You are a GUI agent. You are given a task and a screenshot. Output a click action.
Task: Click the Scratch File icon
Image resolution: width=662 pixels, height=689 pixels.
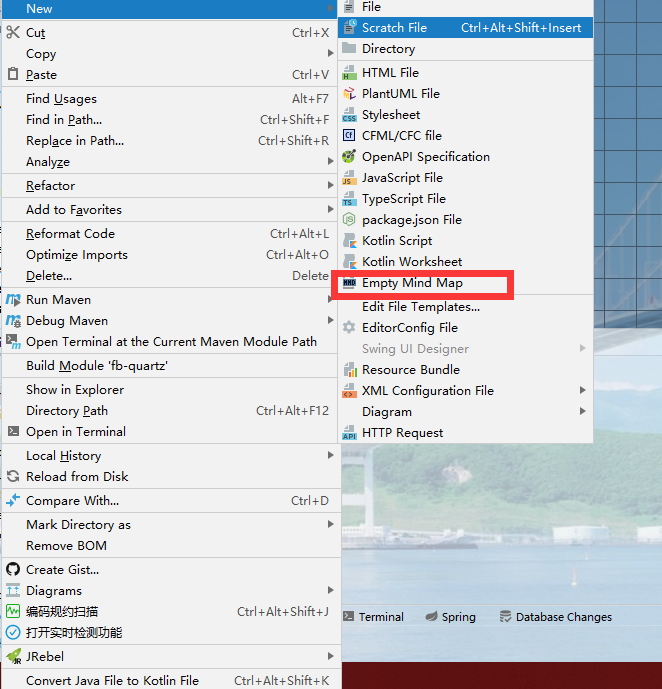[349, 28]
